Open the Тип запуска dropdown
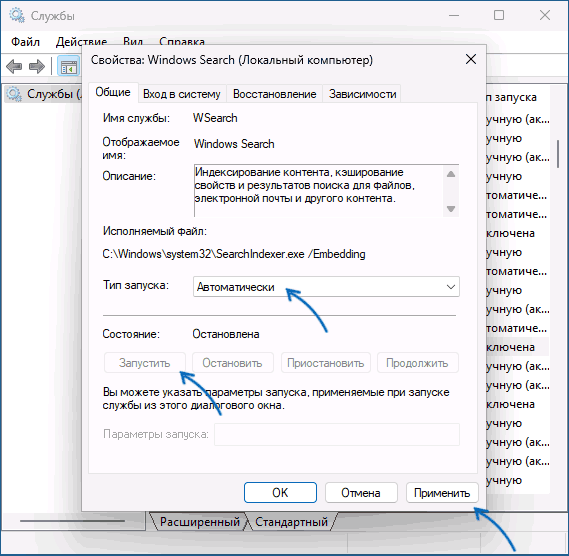The image size is (569, 556). point(326,287)
